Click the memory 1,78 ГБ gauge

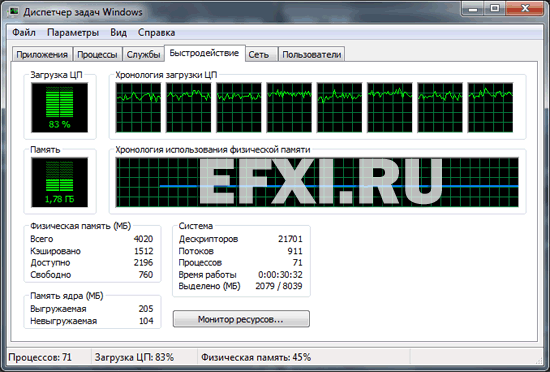59,182
